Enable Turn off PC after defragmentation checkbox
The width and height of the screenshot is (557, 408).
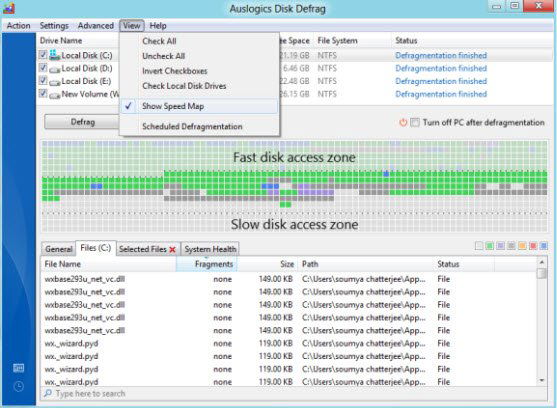[415, 123]
